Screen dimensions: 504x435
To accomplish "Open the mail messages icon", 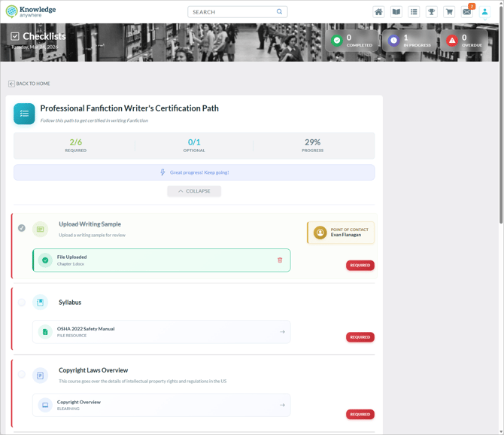I will click(467, 12).
